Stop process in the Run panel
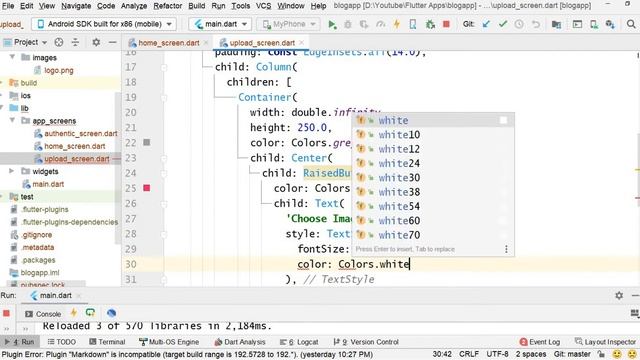 pyautogui.click(x=6, y=313)
